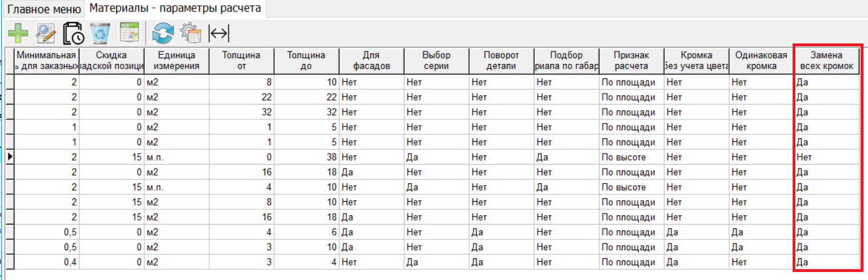Click the fit column width arrows icon
The height and width of the screenshot is (280, 868).
tap(219, 34)
